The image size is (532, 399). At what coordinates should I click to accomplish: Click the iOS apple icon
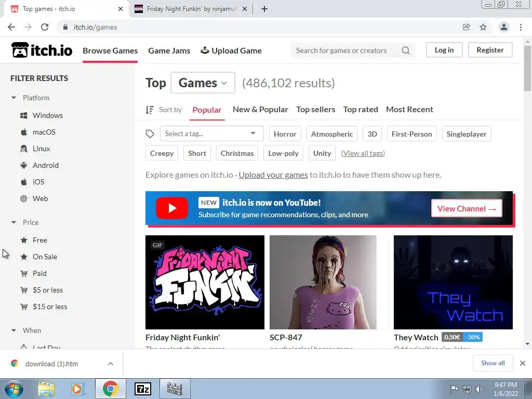point(24,182)
